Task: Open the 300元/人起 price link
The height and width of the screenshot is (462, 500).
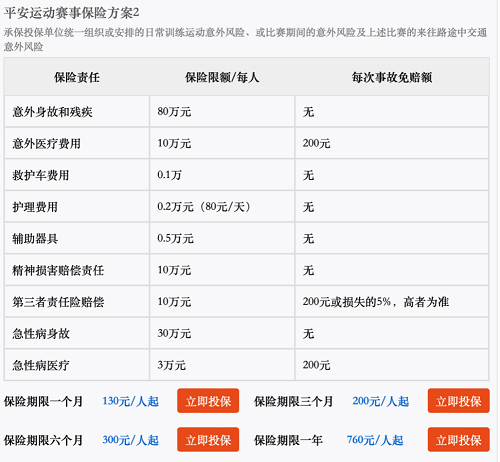Action: [130, 440]
